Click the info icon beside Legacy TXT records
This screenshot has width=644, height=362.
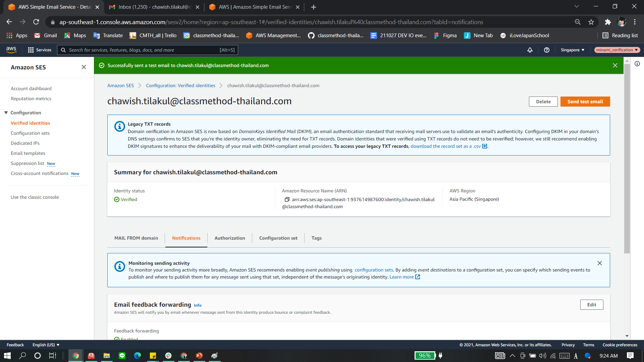[x=119, y=126]
